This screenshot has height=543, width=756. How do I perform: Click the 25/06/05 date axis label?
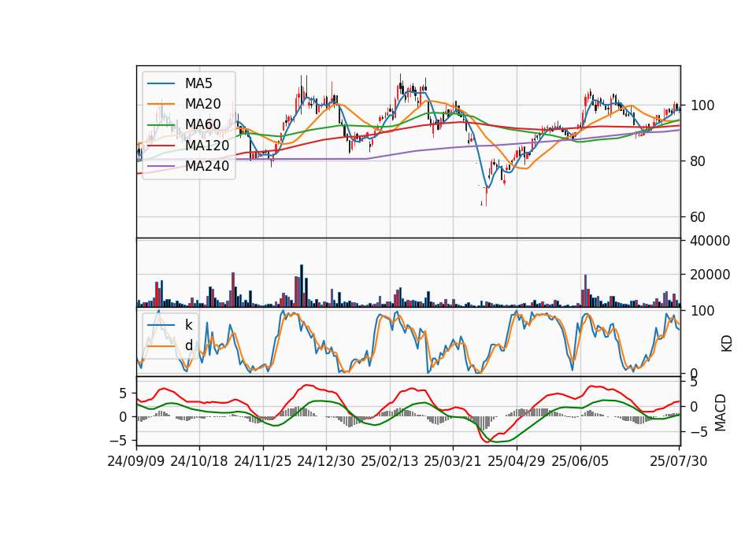[x=580, y=461]
